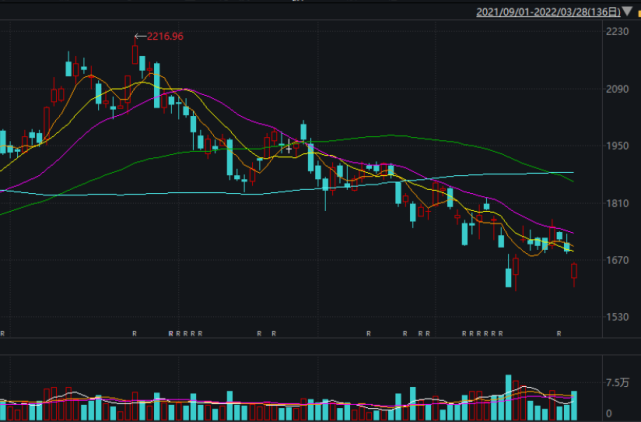The image size is (641, 422).
Task: Click the 2216.96 high price label
Action: point(165,36)
